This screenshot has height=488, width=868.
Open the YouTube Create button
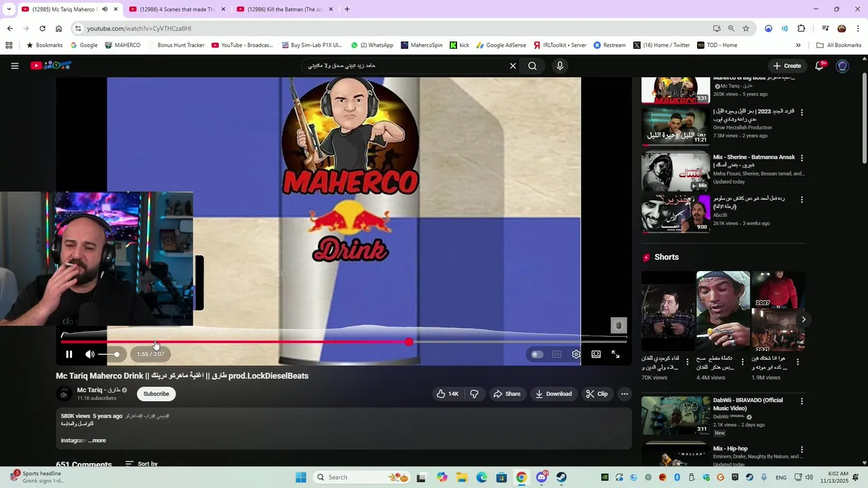[x=787, y=66]
